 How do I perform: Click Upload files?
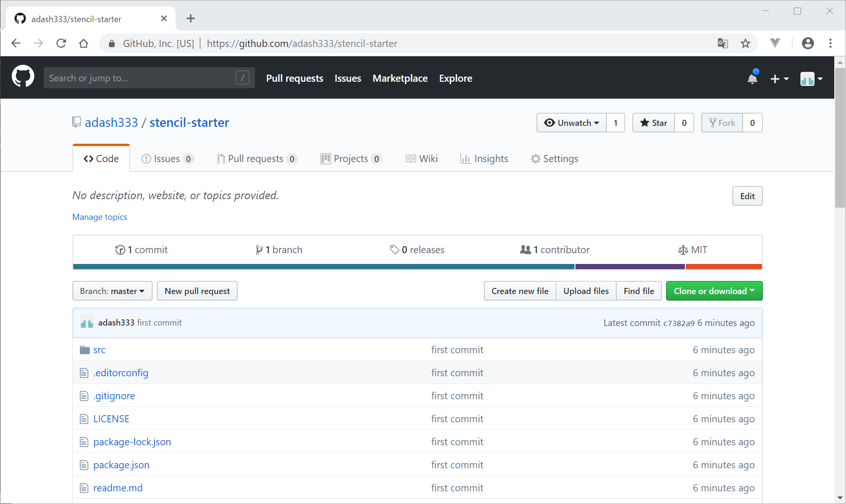point(586,291)
